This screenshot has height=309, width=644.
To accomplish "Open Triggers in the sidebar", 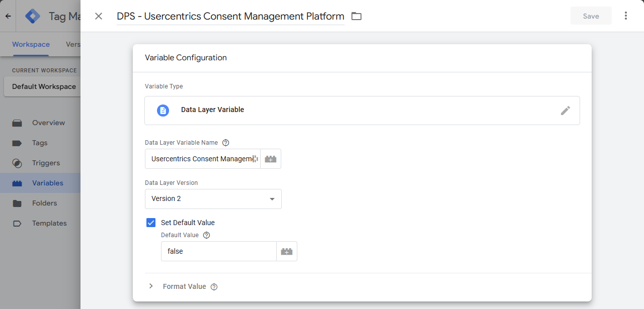I will coord(40,163).
